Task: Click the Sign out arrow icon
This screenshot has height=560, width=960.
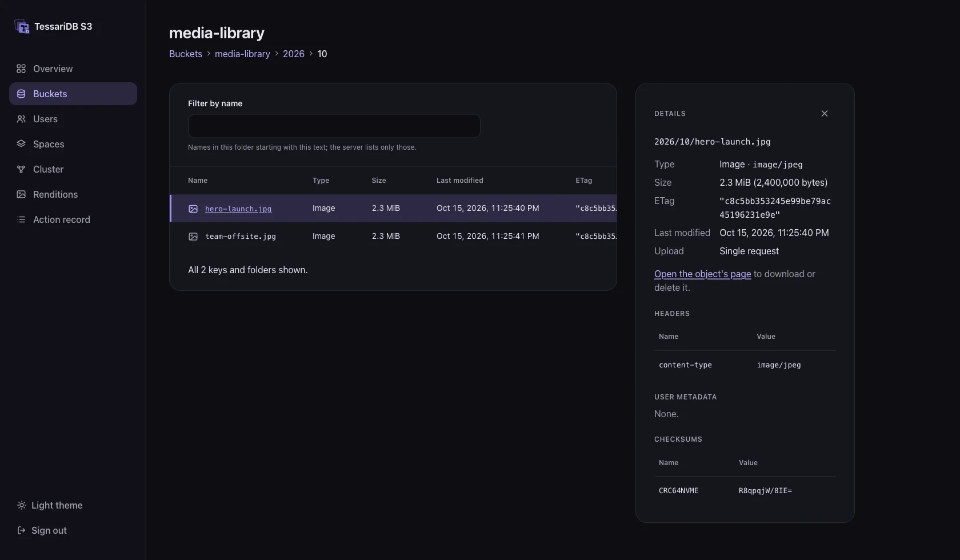Action: pyautogui.click(x=21, y=530)
